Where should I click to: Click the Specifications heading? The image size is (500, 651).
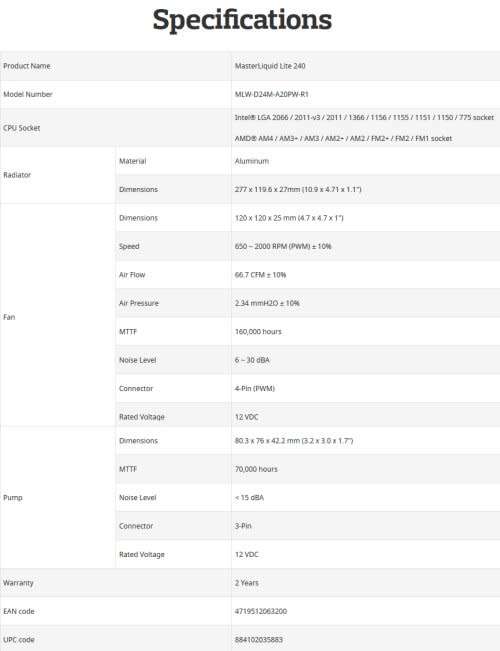tap(242, 20)
